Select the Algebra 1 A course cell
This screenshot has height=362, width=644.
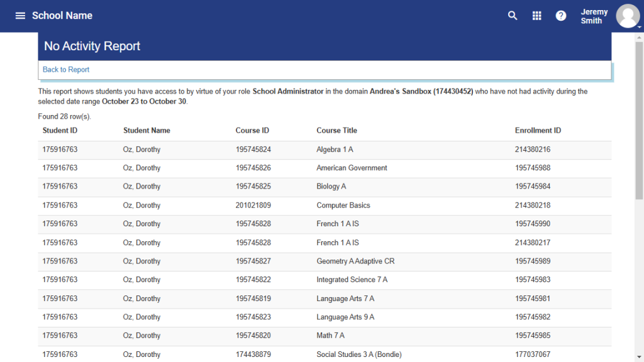click(335, 150)
